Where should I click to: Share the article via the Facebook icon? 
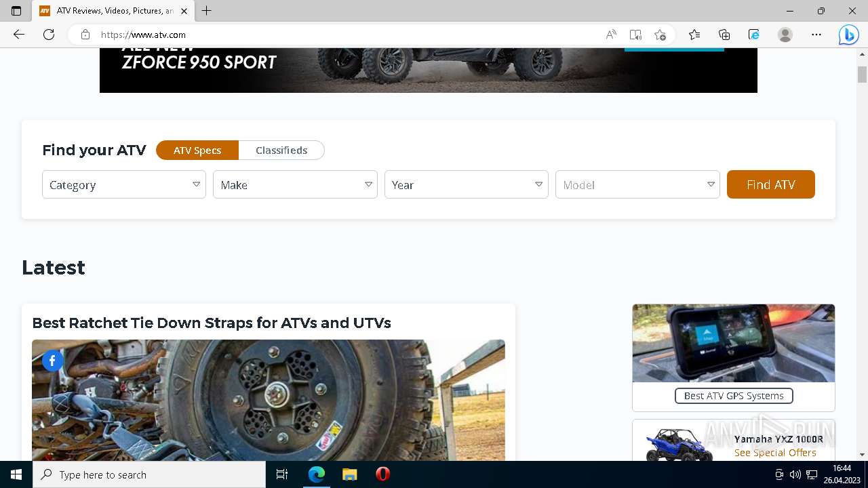click(53, 361)
